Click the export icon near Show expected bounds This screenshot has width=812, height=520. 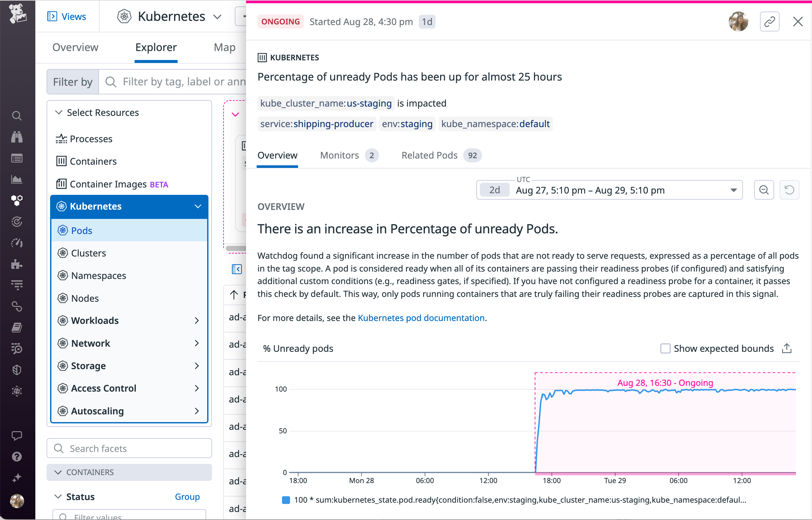point(787,348)
